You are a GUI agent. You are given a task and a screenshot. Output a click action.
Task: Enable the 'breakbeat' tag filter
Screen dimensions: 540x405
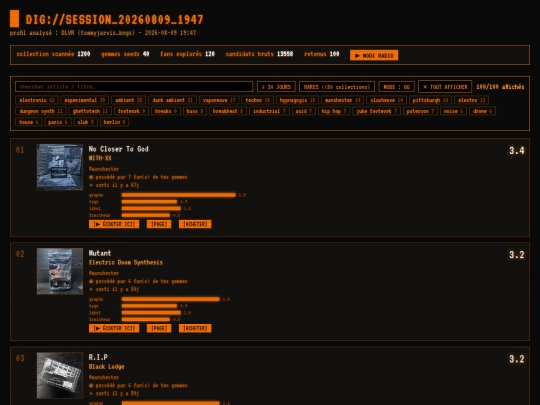point(228,111)
